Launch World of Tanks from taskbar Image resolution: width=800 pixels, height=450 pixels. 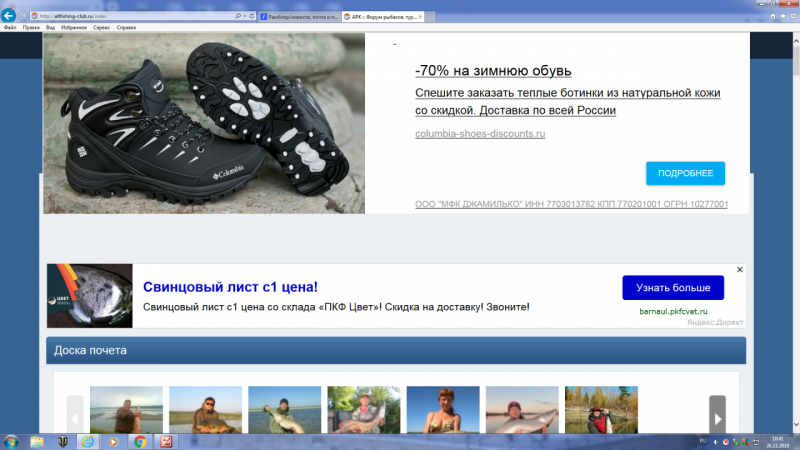point(63,442)
